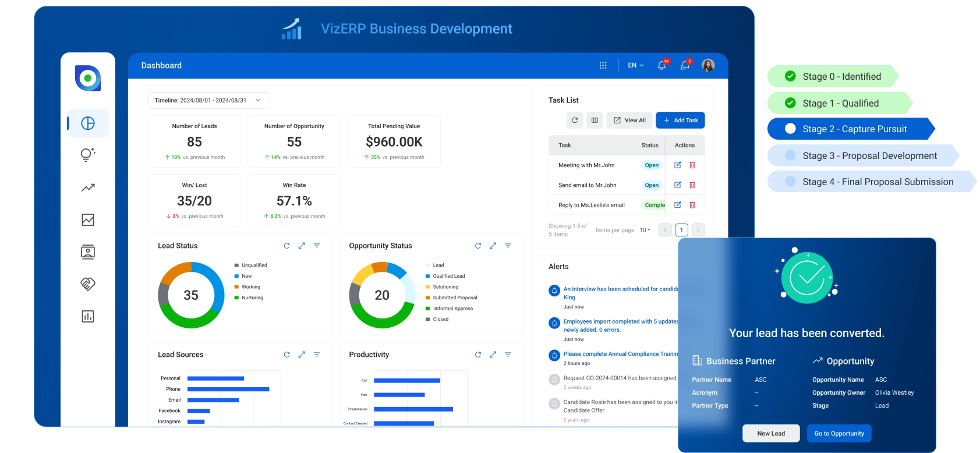Open the bar chart report sidebar icon
This screenshot has width=980, height=453.
pyautogui.click(x=88, y=316)
